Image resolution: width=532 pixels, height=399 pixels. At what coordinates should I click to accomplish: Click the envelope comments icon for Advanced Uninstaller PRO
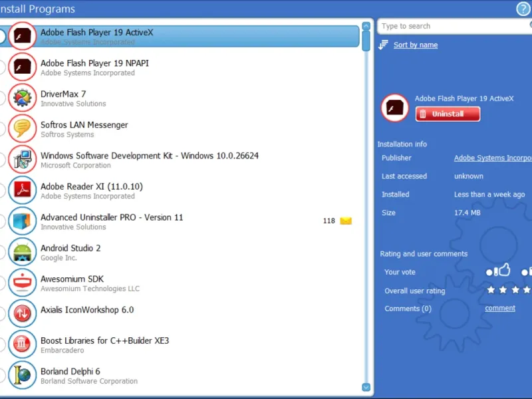click(x=346, y=221)
